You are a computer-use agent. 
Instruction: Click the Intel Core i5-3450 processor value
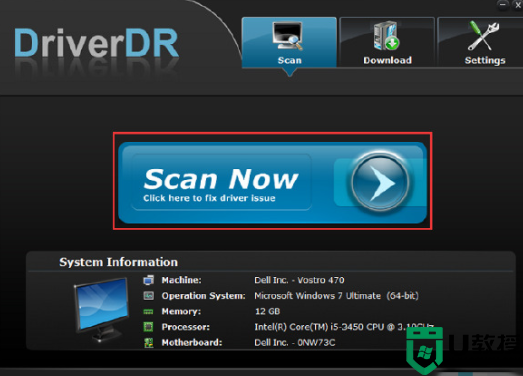tap(344, 327)
